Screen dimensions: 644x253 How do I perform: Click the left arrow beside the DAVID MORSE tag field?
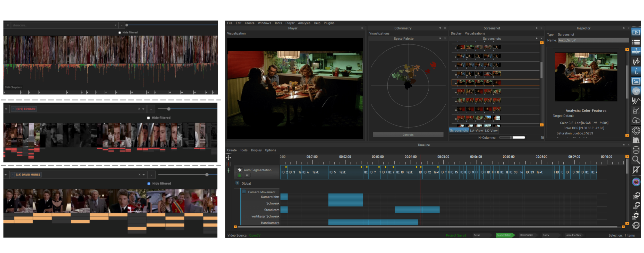pyautogui.click(x=6, y=175)
